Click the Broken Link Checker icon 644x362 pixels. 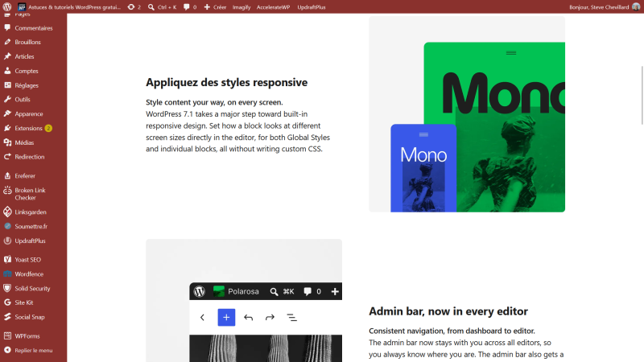click(x=7, y=190)
